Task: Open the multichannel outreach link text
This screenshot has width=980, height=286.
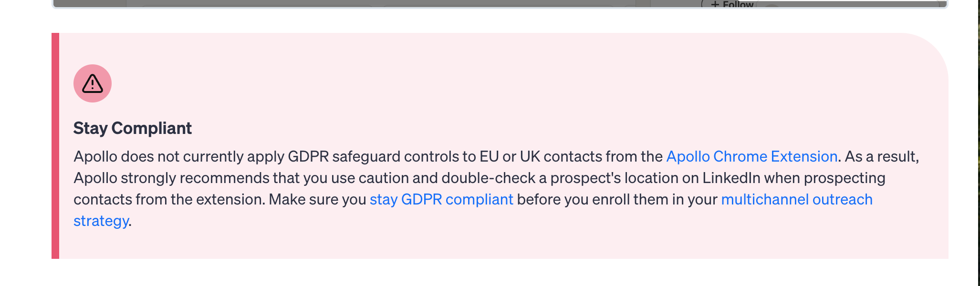Action: 796,199
